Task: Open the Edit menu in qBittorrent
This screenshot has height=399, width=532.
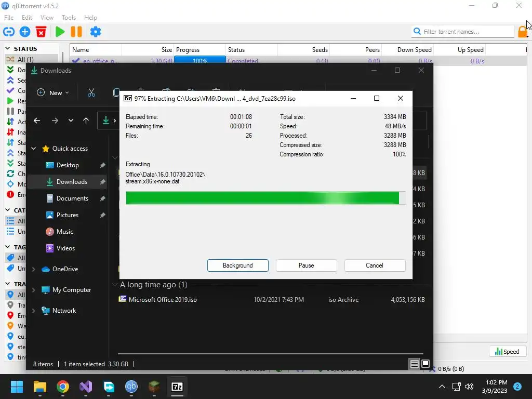Action: tap(27, 17)
